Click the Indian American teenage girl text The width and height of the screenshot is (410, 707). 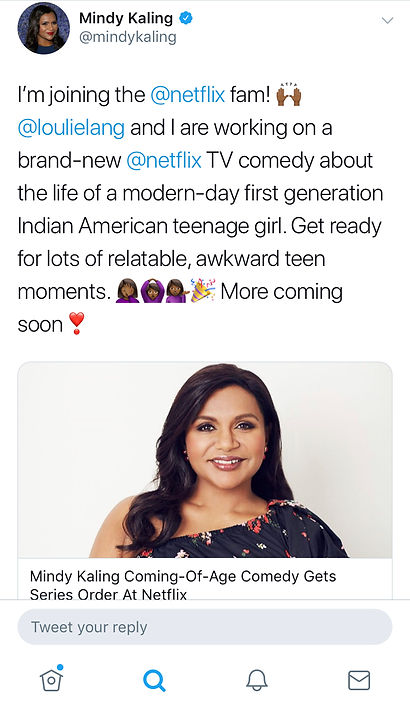click(150, 226)
